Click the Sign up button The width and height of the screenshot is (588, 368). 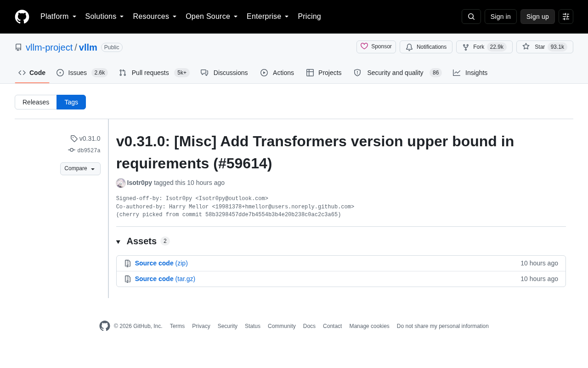537,17
